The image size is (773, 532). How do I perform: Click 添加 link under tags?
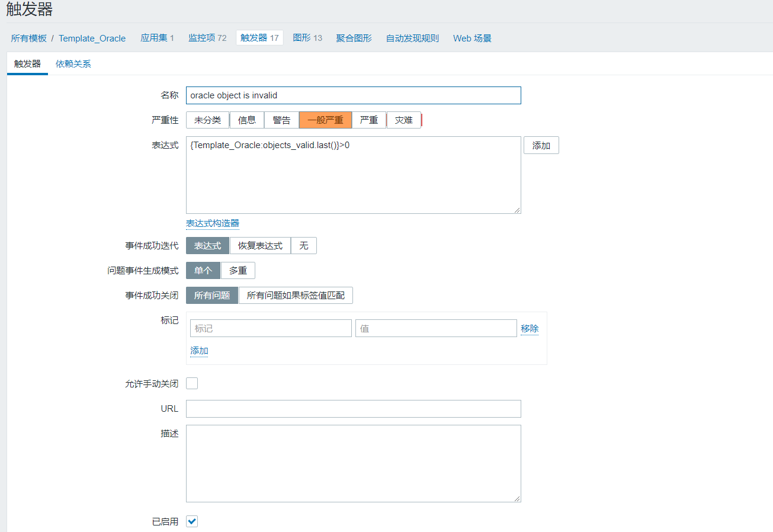tap(199, 351)
